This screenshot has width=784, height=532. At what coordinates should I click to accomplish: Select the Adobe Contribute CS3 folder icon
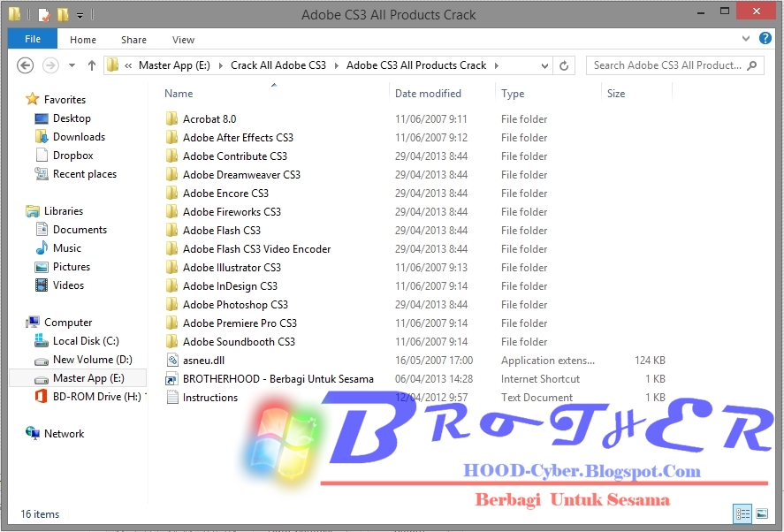coord(171,156)
